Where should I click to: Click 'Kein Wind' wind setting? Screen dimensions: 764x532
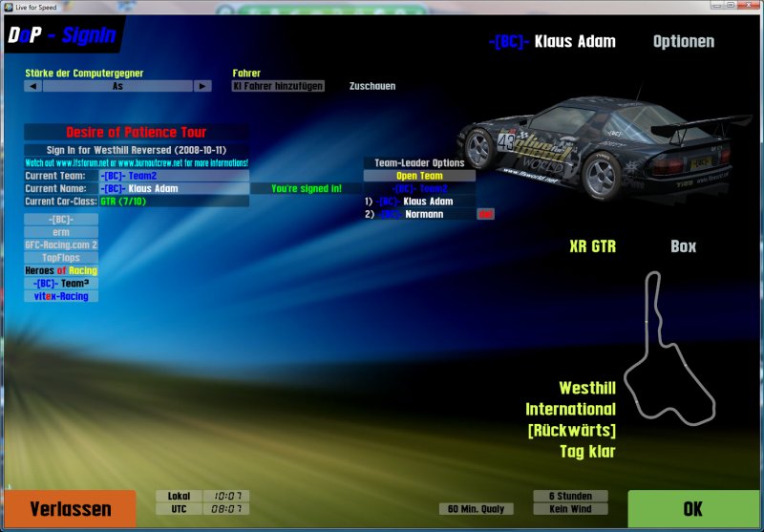(x=570, y=509)
